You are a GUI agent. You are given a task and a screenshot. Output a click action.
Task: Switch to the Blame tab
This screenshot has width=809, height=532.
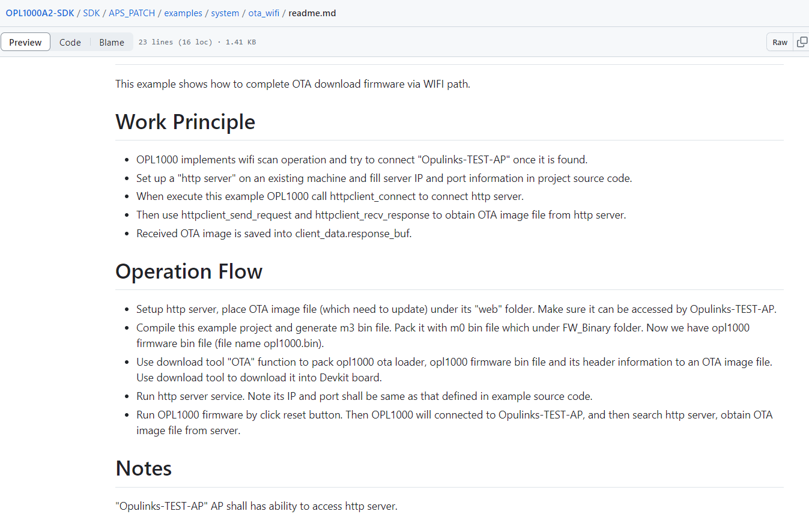pos(112,42)
